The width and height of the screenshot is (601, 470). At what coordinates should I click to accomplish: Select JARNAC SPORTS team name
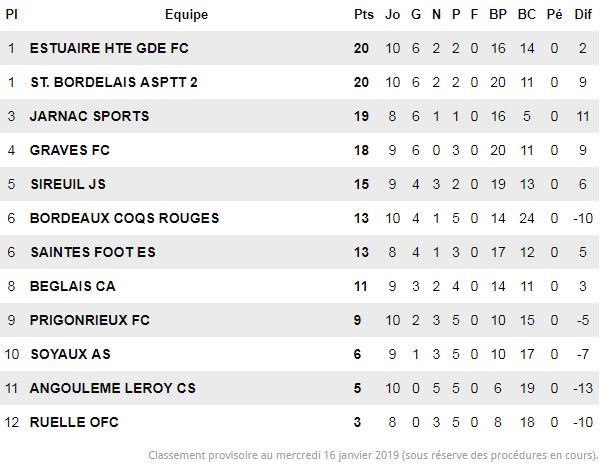click(89, 116)
